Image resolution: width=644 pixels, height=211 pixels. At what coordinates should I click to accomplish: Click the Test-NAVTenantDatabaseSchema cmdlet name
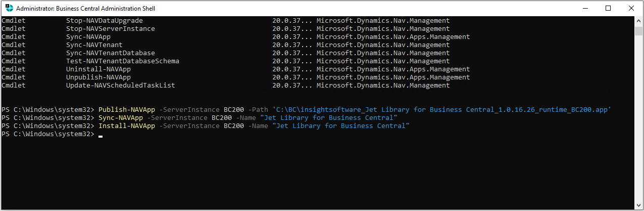[x=123, y=61]
